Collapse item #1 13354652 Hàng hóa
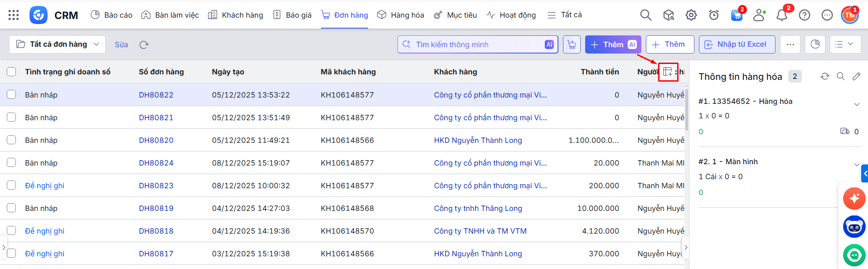868x269 pixels. [x=857, y=104]
